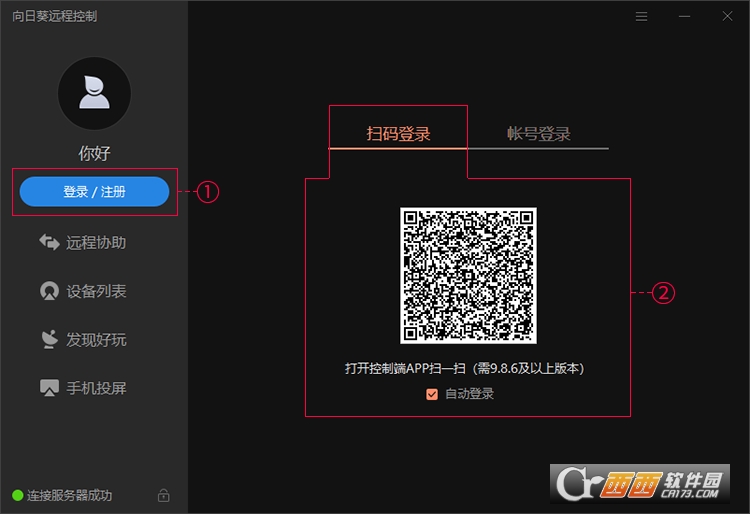This screenshot has height=514, width=750.
Task: Switch to 帐号登录 tab
Action: (539, 133)
